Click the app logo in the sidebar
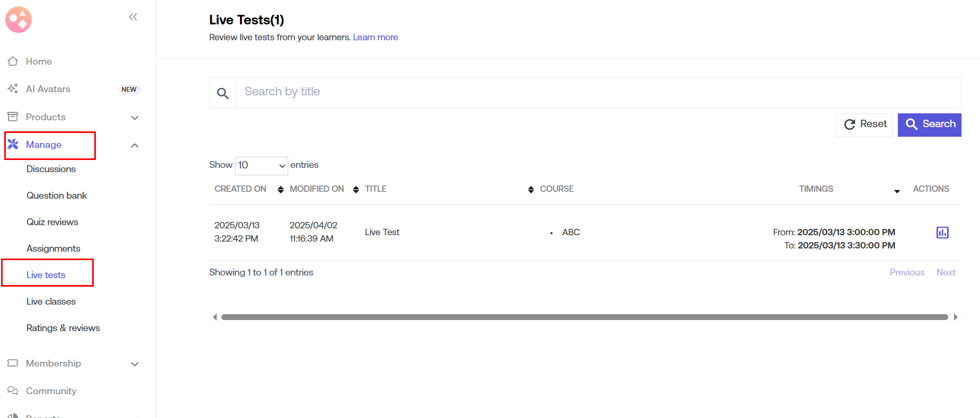Viewport: 980px width, 418px height. (x=19, y=20)
